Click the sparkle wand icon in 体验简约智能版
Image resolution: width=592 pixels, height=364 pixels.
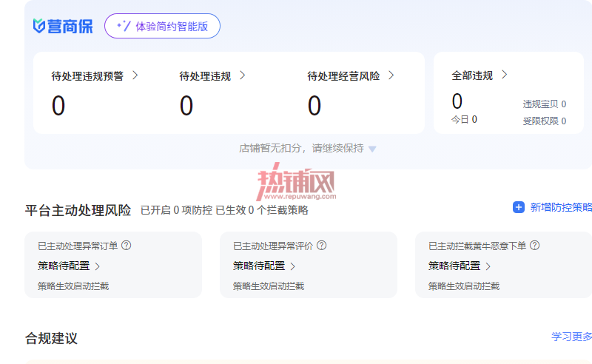[x=124, y=26]
